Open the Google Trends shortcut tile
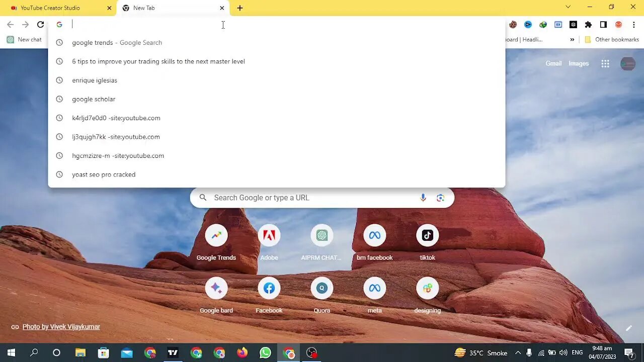Viewport: 644px width, 362px height. (x=216, y=243)
